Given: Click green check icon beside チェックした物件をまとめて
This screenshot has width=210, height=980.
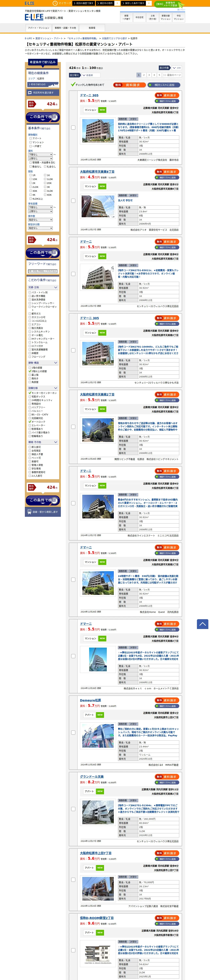Looking at the screenshot, I should [73, 84].
